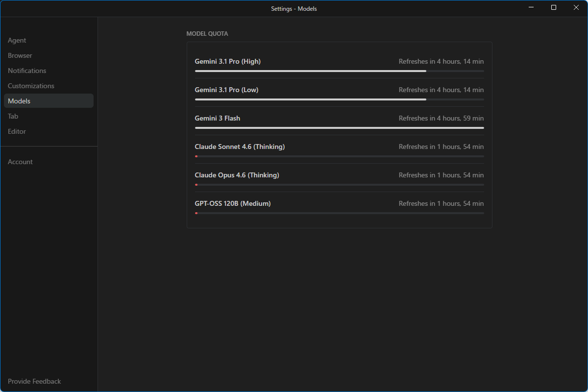
Task: Click the Claude Sonnet 4.6 quota bar
Action: tap(339, 156)
